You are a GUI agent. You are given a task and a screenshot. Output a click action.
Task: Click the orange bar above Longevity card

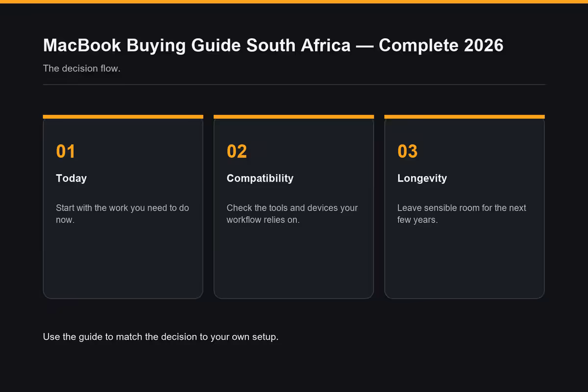coord(465,117)
